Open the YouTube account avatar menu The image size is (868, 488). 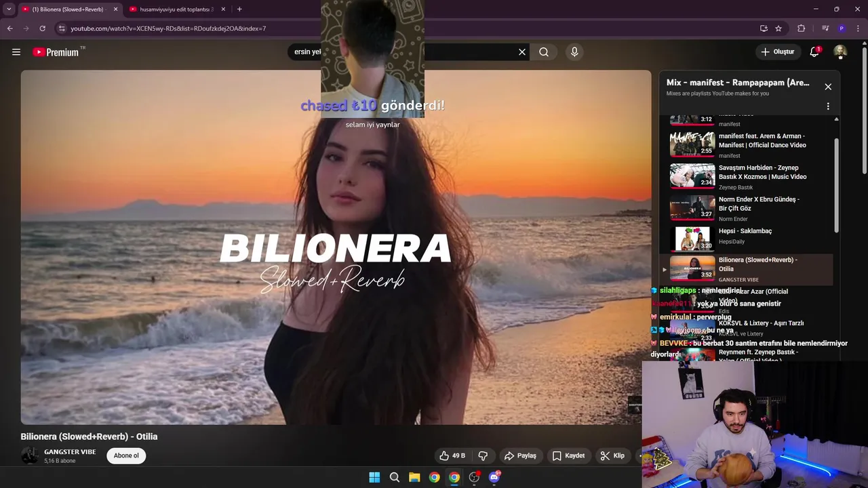tap(840, 52)
